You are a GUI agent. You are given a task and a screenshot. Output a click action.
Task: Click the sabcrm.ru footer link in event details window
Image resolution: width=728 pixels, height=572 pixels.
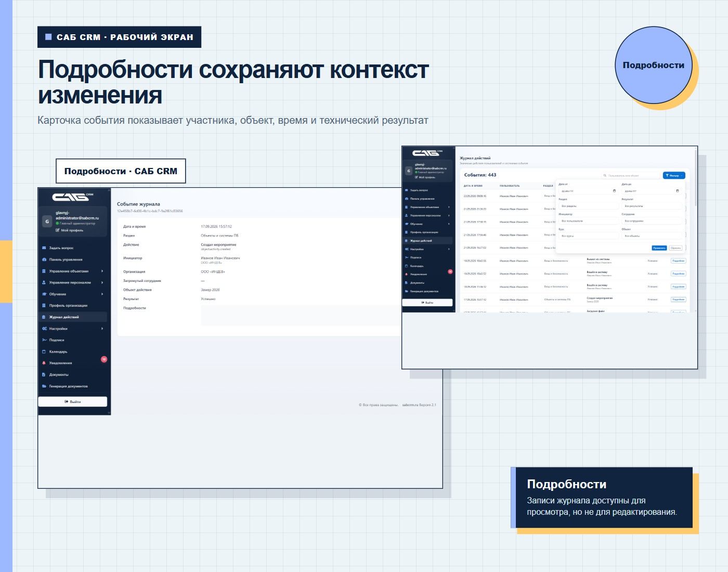(x=410, y=405)
